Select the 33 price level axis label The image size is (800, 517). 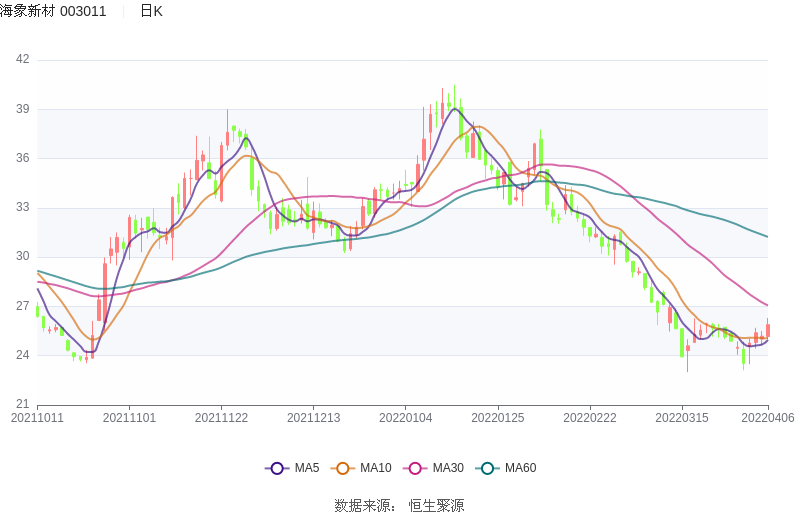22,208
